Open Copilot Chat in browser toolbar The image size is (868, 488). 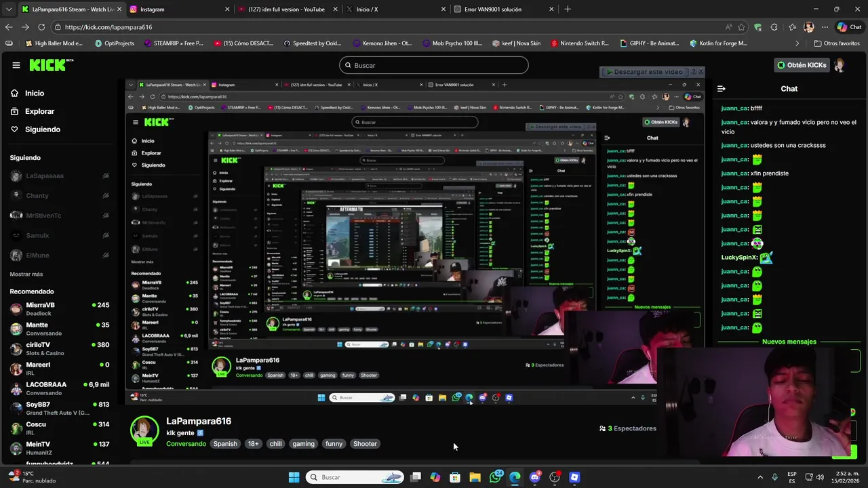[x=850, y=27]
